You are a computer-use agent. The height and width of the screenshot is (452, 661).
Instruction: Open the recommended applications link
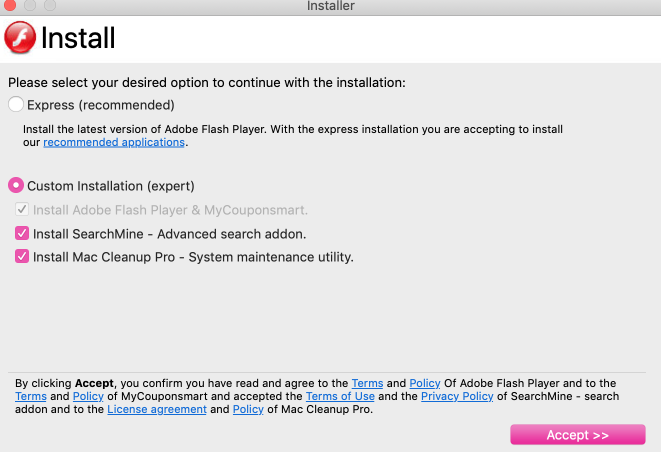pos(114,143)
